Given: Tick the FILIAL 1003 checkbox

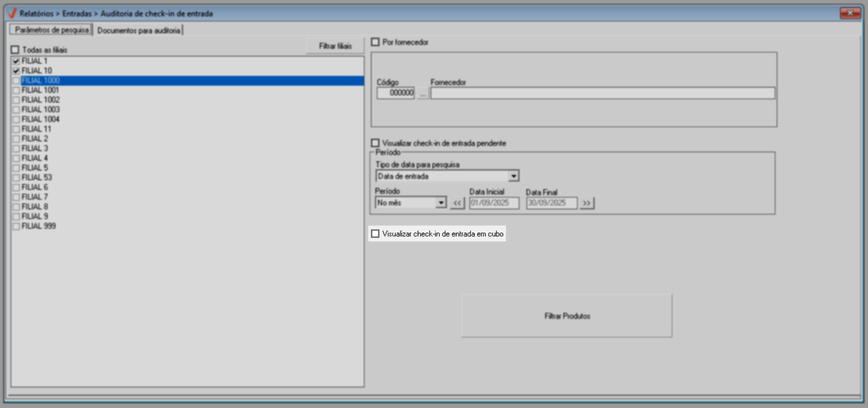Looking at the screenshot, I should [16, 110].
